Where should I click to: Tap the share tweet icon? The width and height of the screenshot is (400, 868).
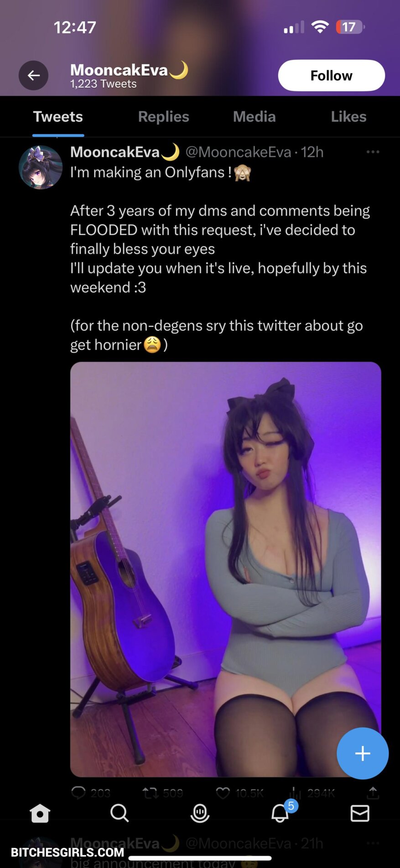tap(373, 793)
